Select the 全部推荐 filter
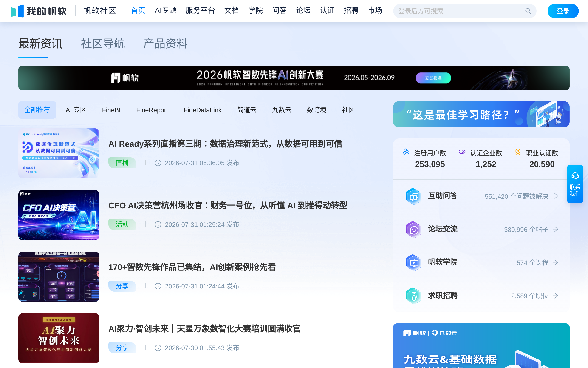This screenshot has height=368, width=588. (x=37, y=110)
